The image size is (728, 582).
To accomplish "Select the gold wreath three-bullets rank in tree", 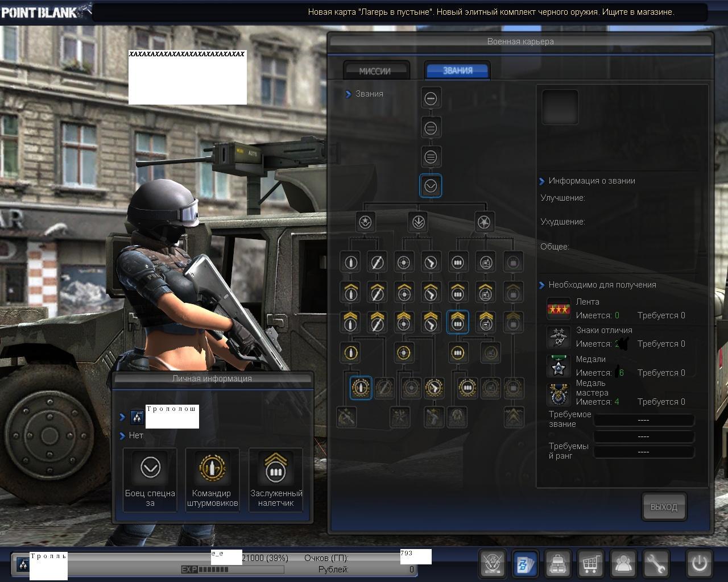I will pos(468,388).
